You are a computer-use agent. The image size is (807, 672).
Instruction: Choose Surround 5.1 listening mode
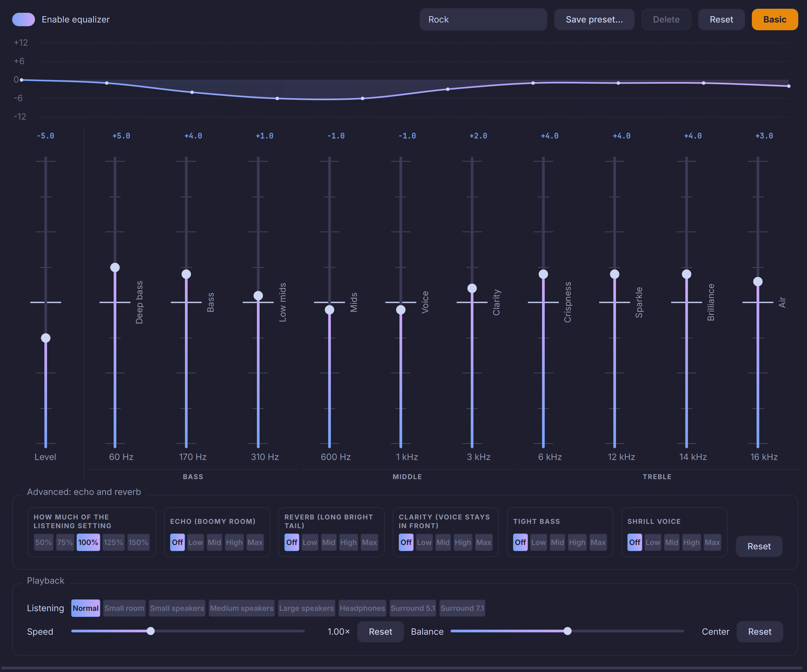click(413, 608)
